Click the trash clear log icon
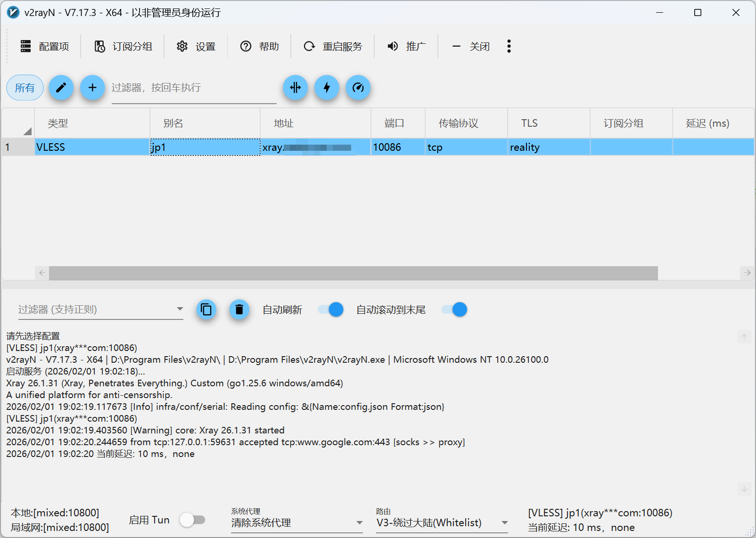756x538 pixels. tap(239, 310)
